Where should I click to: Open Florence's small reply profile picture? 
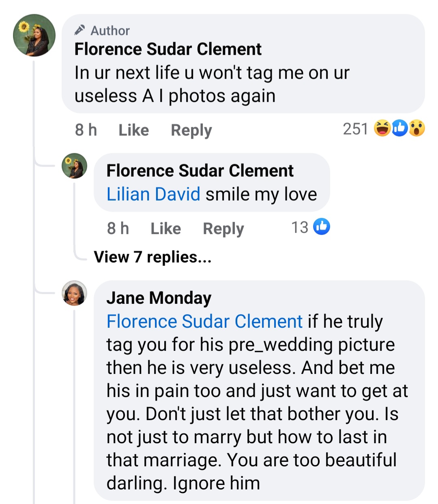click(x=75, y=166)
